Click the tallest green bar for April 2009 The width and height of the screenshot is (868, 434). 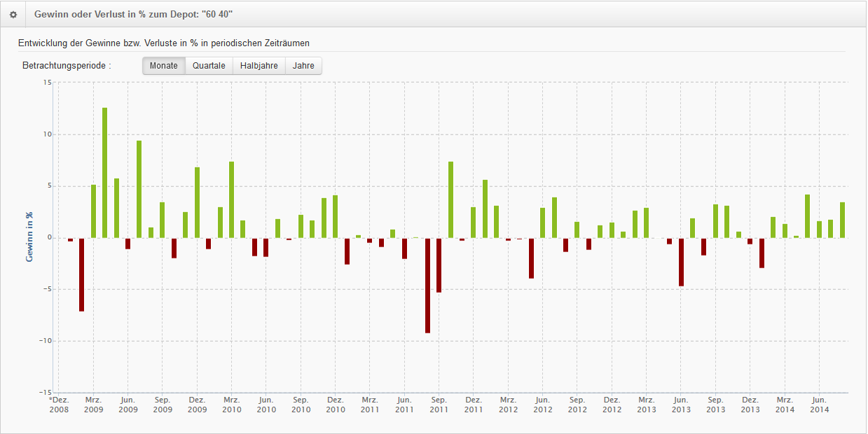tap(105, 173)
